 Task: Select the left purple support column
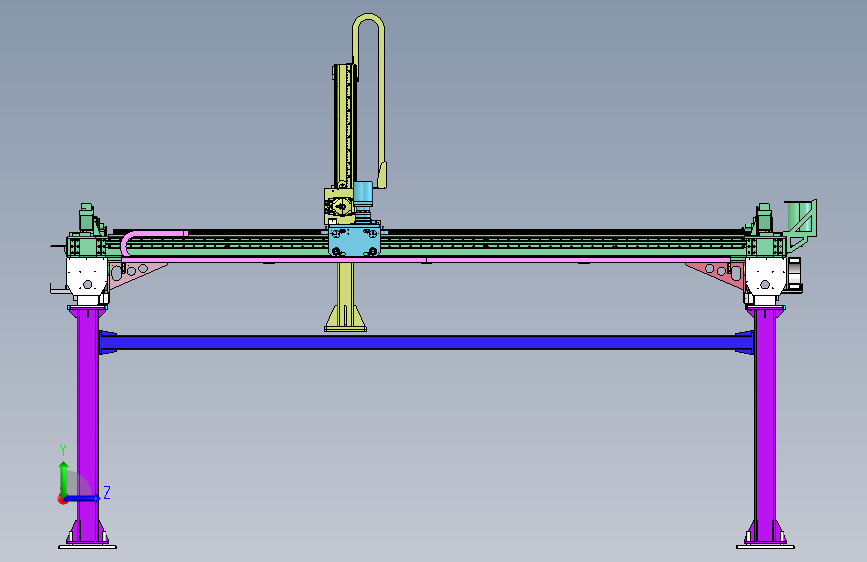87,423
